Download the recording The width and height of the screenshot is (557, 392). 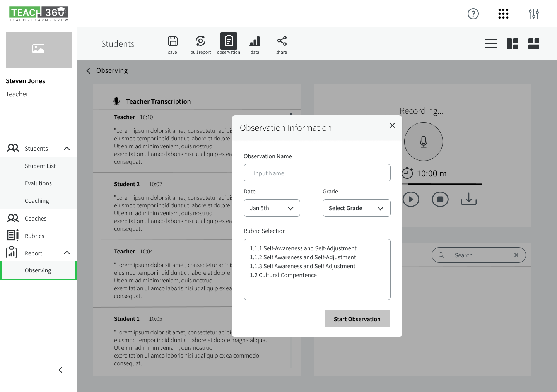pos(469,199)
